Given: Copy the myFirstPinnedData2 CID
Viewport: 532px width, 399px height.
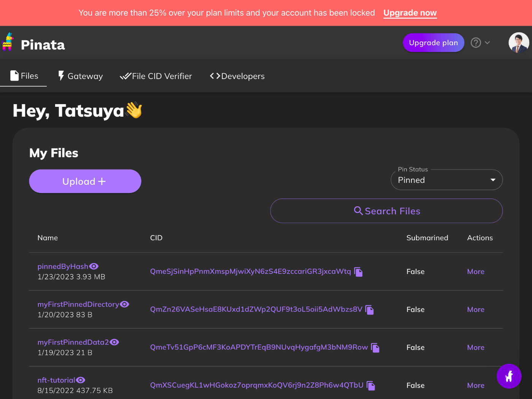Looking at the screenshot, I should click(375, 348).
